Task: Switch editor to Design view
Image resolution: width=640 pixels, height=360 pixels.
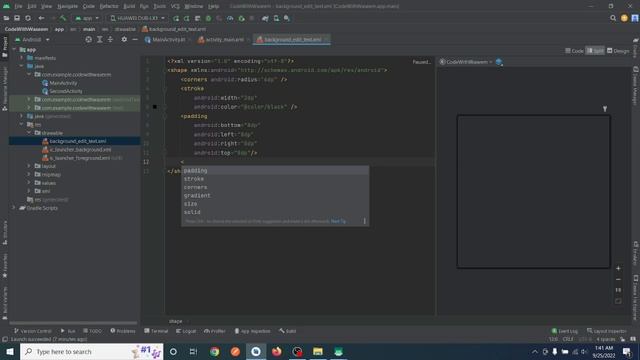Action: tap(618, 51)
